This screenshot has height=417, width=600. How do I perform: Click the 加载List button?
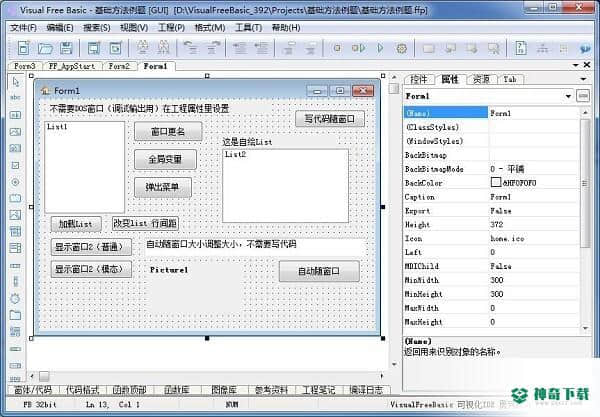point(76,224)
